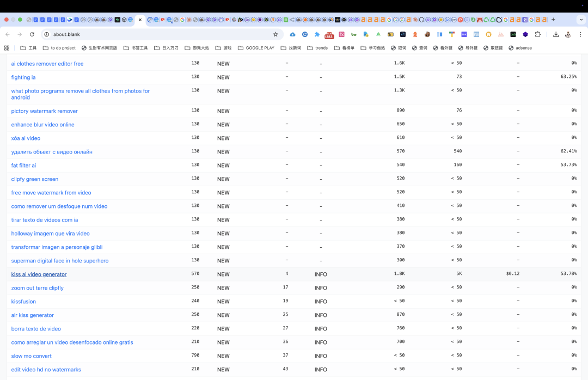Open the blue puzzle-piece extension icon

[317, 34]
